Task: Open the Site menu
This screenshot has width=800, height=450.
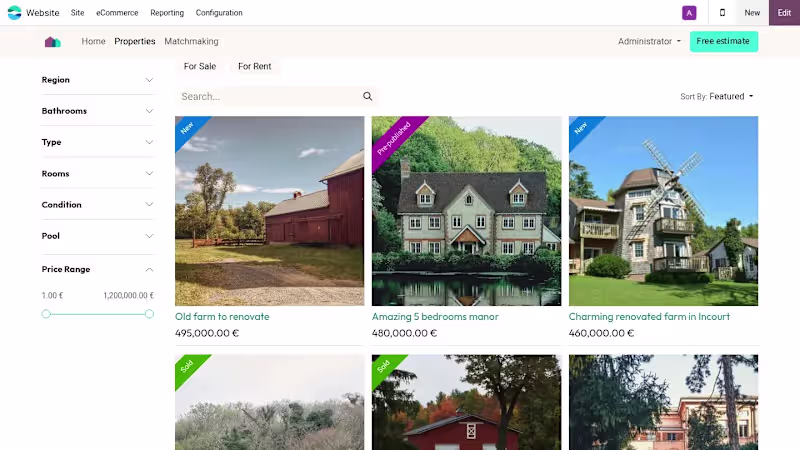Action: [78, 13]
